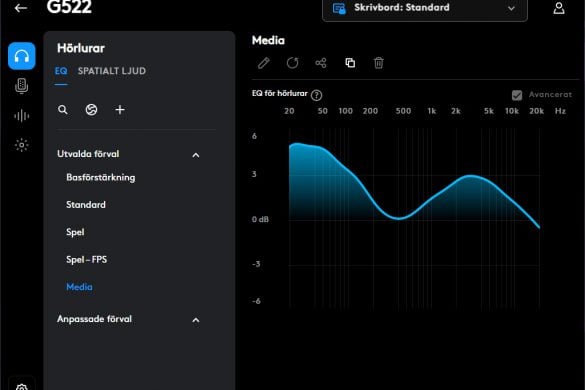Switch to the SPATIALT LJUD tab

click(x=112, y=71)
